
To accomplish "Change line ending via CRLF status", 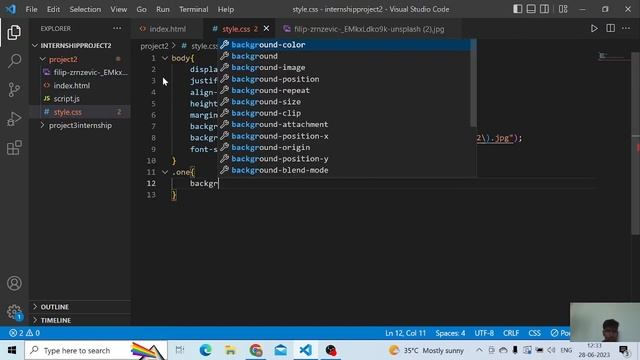I will tap(511, 333).
